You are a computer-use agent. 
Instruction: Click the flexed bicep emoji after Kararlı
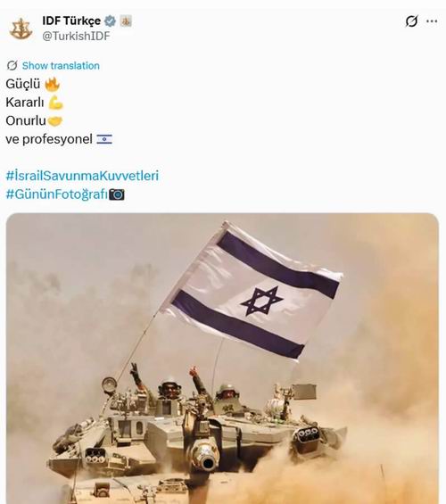point(55,103)
